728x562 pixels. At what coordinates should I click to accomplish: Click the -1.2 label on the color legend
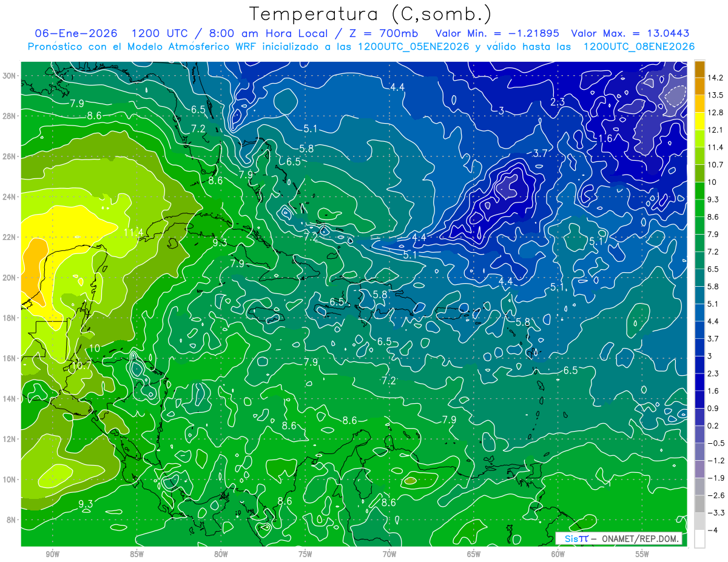tap(715, 460)
